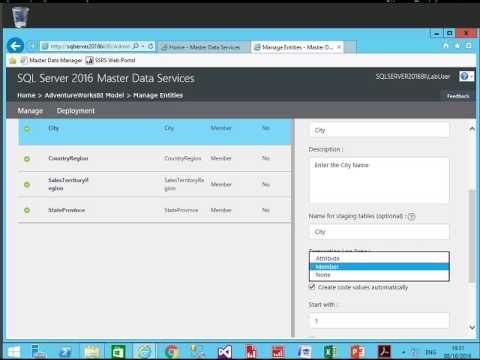480x360 pixels.
Task: Click the ENG language indicator in the tray
Action: coord(431,352)
